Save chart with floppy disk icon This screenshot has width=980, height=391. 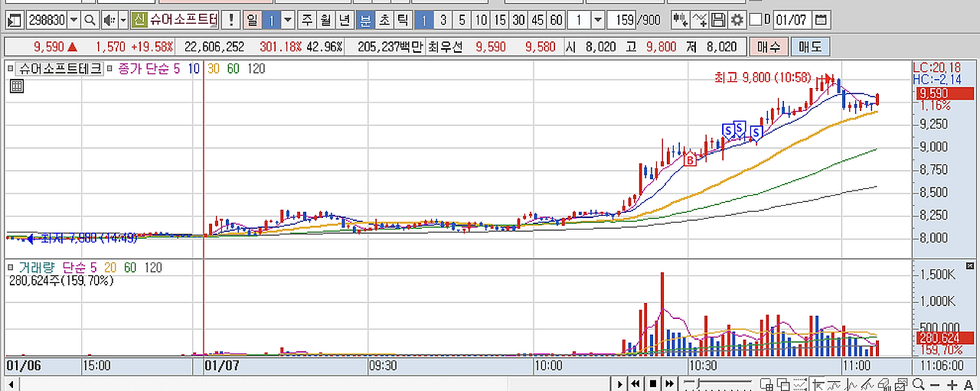pyautogui.click(x=718, y=20)
